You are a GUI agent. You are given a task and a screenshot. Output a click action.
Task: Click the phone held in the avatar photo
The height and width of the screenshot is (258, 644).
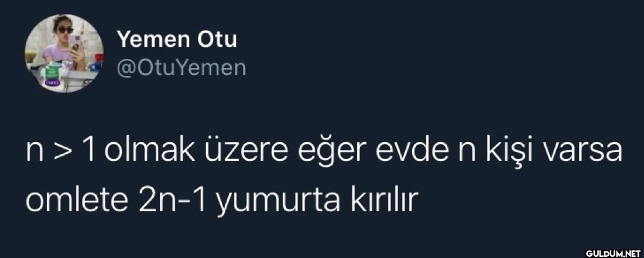pyautogui.click(x=75, y=43)
